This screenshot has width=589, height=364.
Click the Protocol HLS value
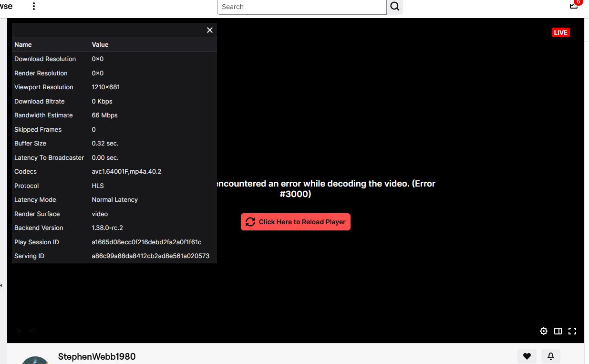pyautogui.click(x=98, y=186)
